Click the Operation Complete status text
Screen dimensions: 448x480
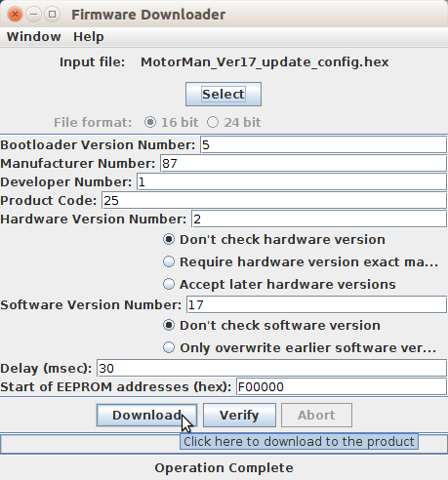[224, 468]
